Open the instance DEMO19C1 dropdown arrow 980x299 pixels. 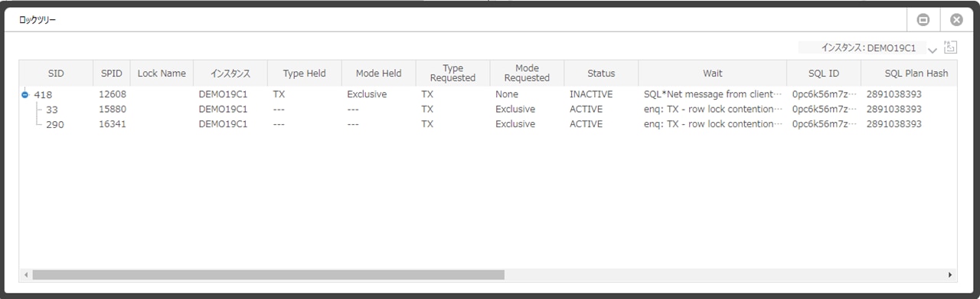pos(932,50)
